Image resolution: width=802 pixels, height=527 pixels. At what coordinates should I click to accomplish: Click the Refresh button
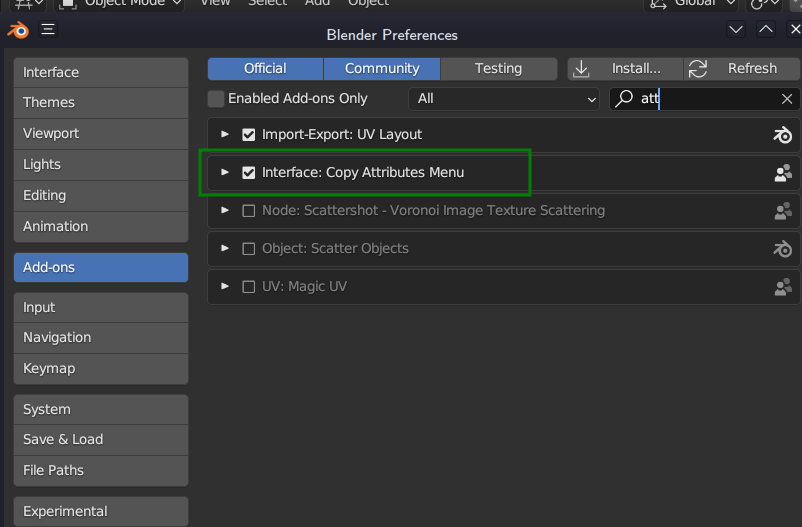[742, 69]
